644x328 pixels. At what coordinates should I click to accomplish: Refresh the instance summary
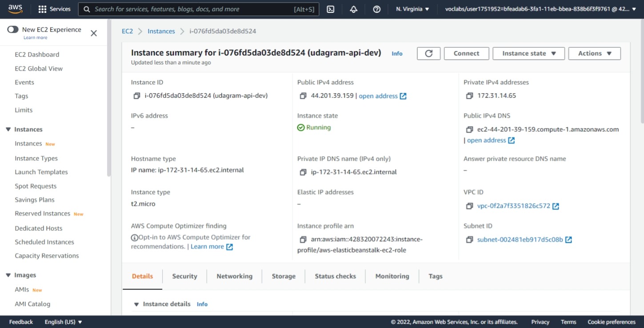[x=428, y=53]
